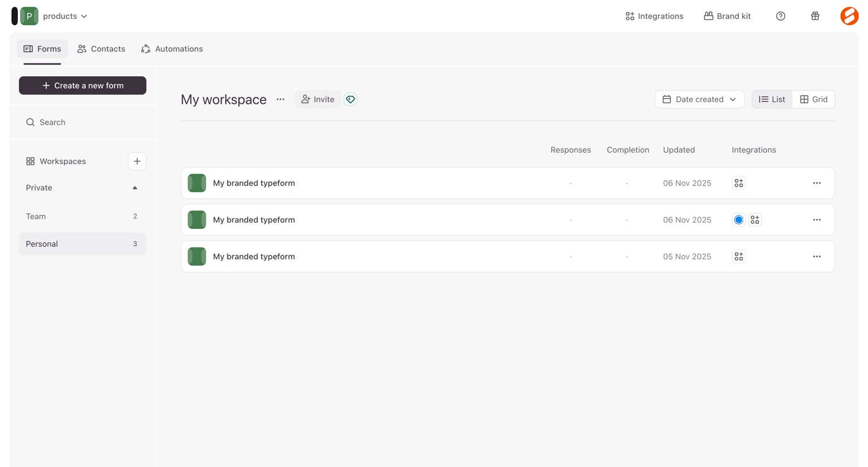The height and width of the screenshot is (467, 868).
Task: Open Integrations in the top bar
Action: pyautogui.click(x=654, y=16)
